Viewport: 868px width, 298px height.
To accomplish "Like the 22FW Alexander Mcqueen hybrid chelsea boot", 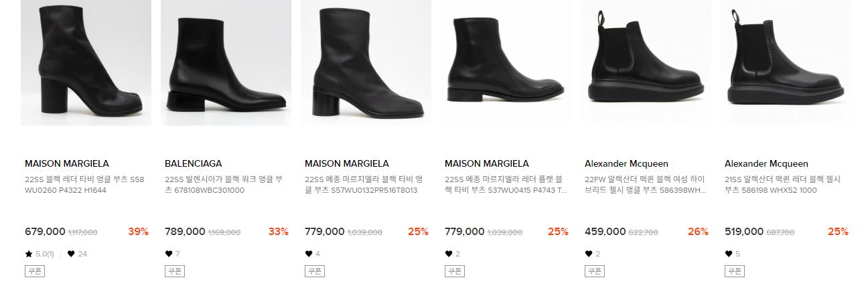I will (x=589, y=254).
